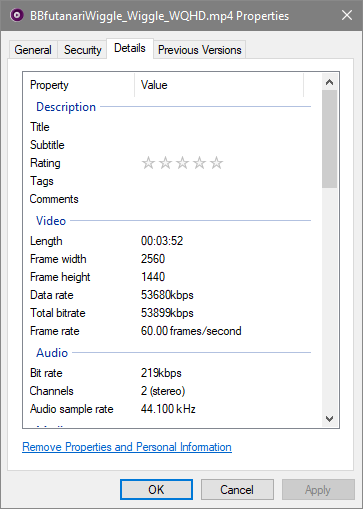Open the Security tab
Viewport: 363px width, 509px height.
tap(82, 50)
